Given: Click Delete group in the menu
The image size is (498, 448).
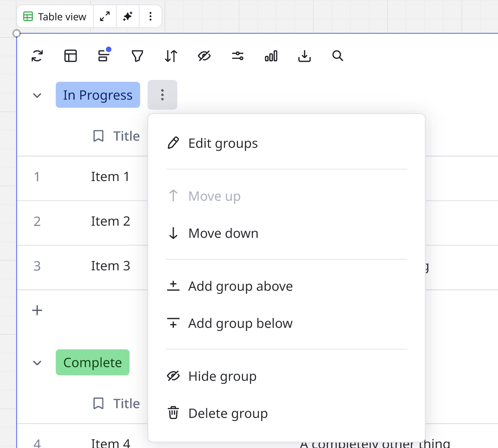Looking at the screenshot, I should (228, 413).
